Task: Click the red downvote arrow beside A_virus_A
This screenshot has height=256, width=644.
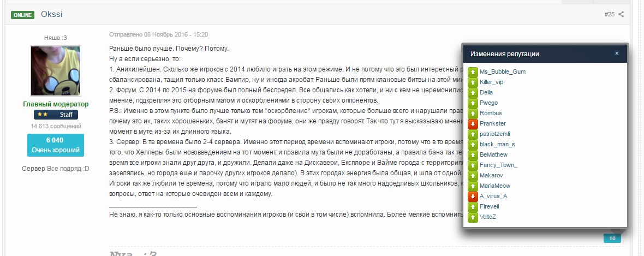Action: 473,197
